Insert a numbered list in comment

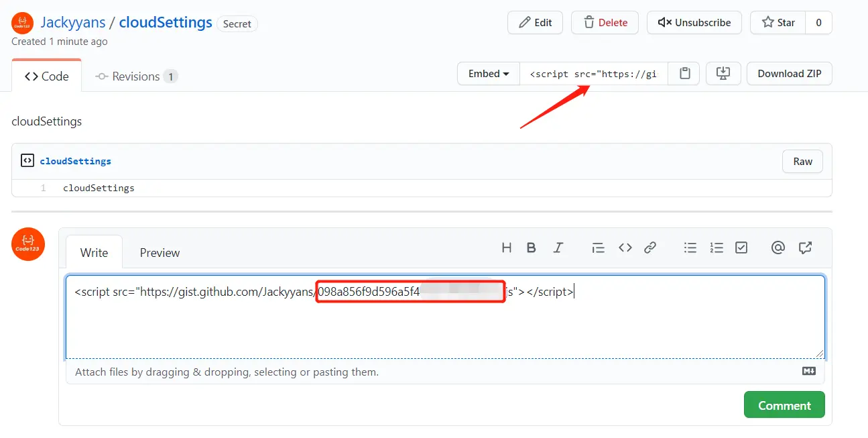tap(717, 248)
